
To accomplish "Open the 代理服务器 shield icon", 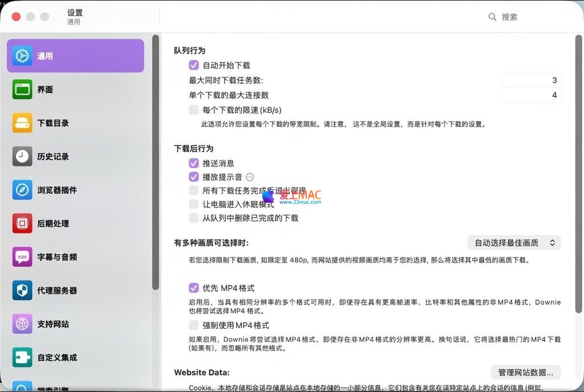I will click(x=22, y=291).
